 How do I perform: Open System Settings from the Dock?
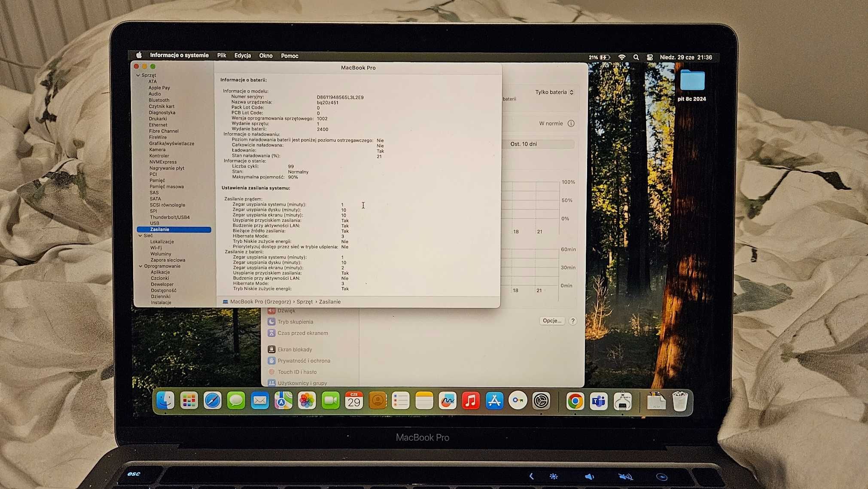pos(541,401)
